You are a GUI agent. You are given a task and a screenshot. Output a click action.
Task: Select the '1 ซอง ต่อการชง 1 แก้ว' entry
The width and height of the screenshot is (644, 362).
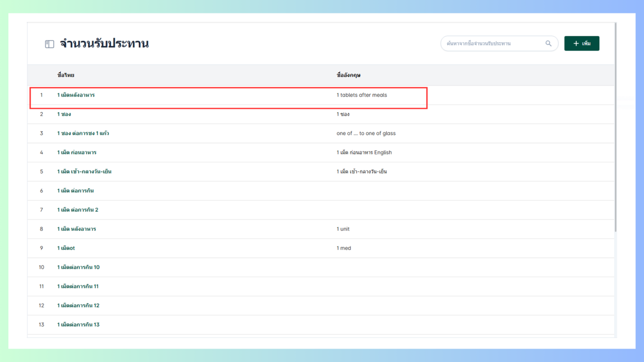pos(83,133)
